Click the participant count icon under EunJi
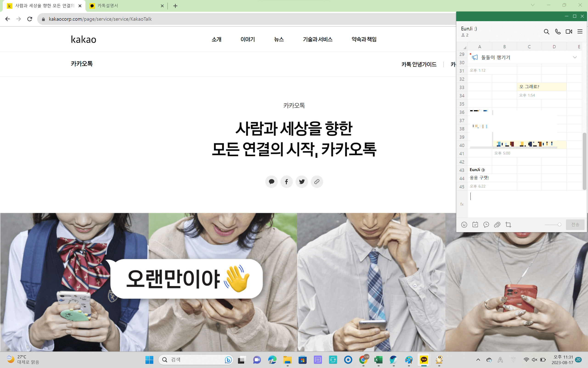This screenshot has height=368, width=588. (463, 35)
